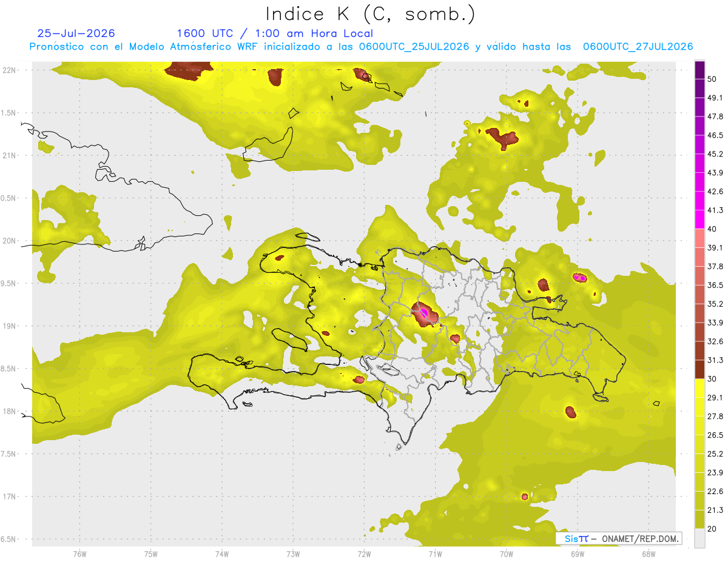Click the '47.8' value on the color scale
This screenshot has width=728, height=562.
coord(715,116)
